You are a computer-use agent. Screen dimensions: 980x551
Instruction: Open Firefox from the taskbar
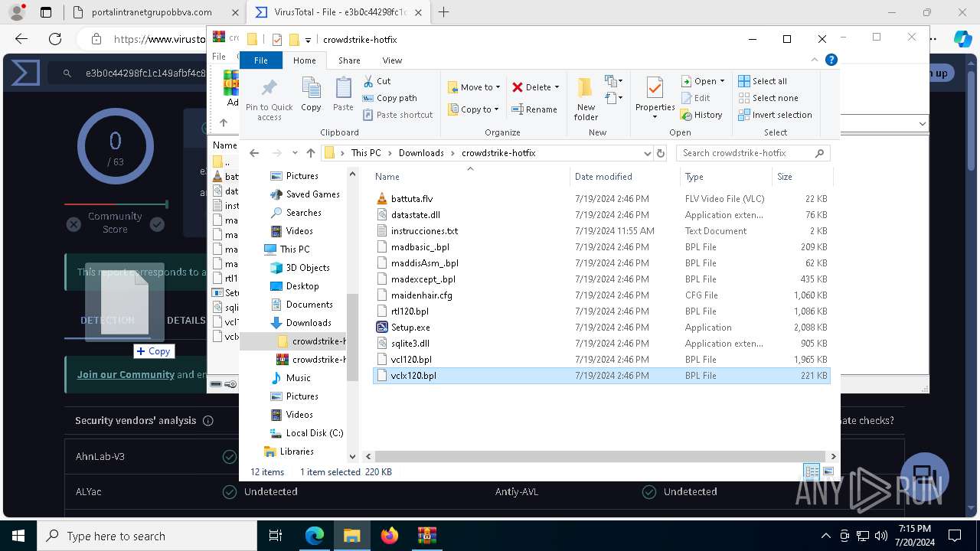tap(389, 536)
